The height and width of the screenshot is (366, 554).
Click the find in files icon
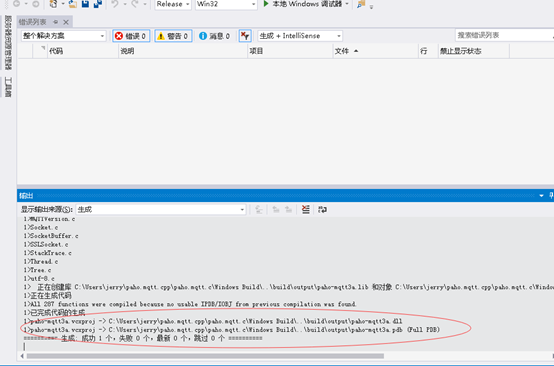tap(361, 4)
